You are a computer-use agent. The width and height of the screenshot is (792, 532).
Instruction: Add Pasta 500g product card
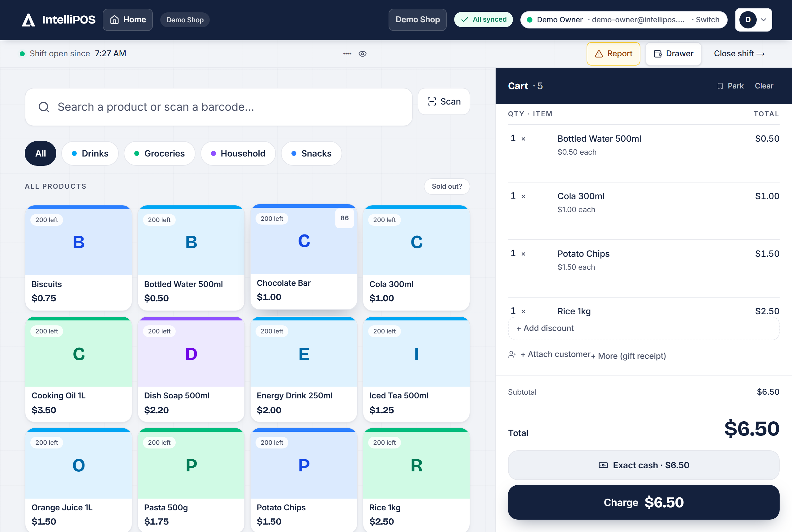pyautogui.click(x=191, y=480)
